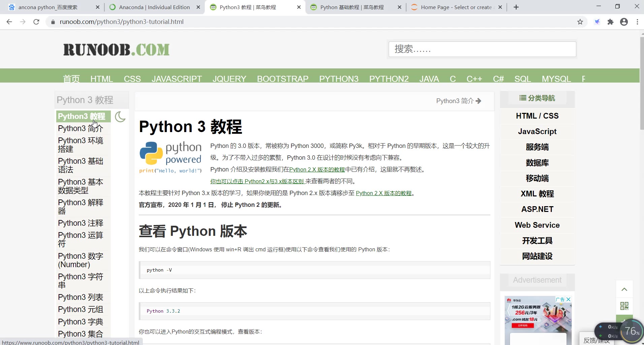644x345 pixels.
Task: Click the 76% system monitor badge
Action: point(631,331)
